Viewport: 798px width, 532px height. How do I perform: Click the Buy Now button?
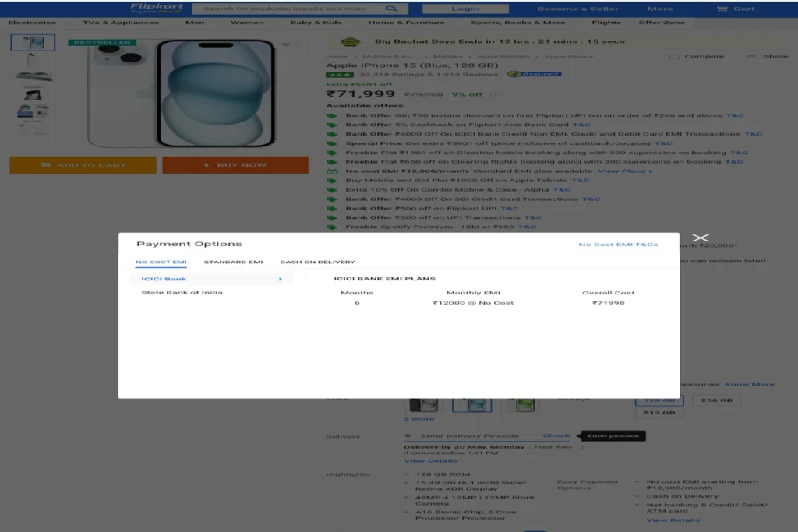[x=235, y=165]
